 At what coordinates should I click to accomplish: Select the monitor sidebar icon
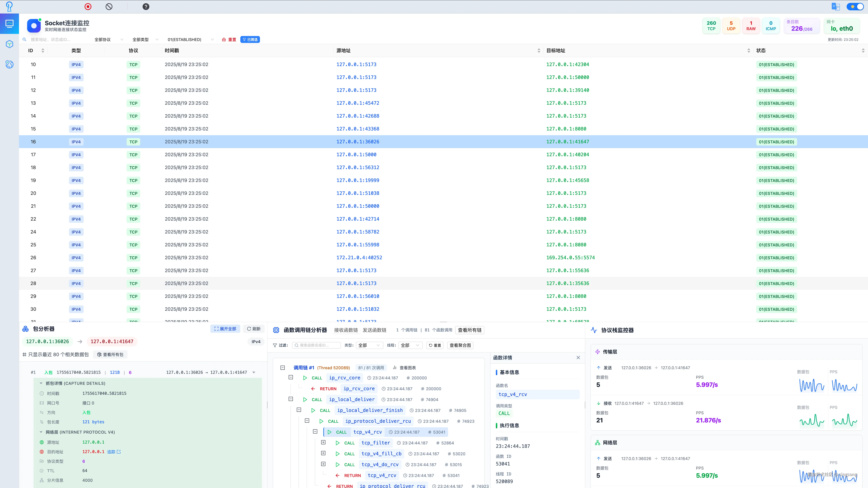point(9,24)
